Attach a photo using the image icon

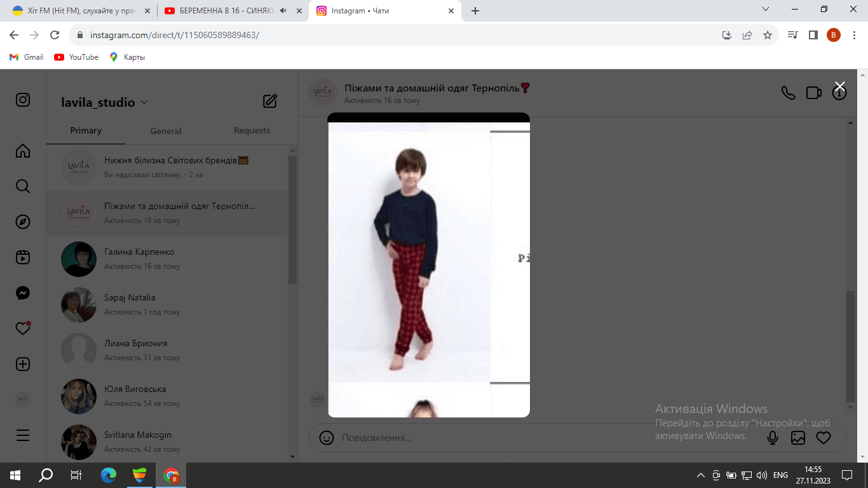point(798,438)
